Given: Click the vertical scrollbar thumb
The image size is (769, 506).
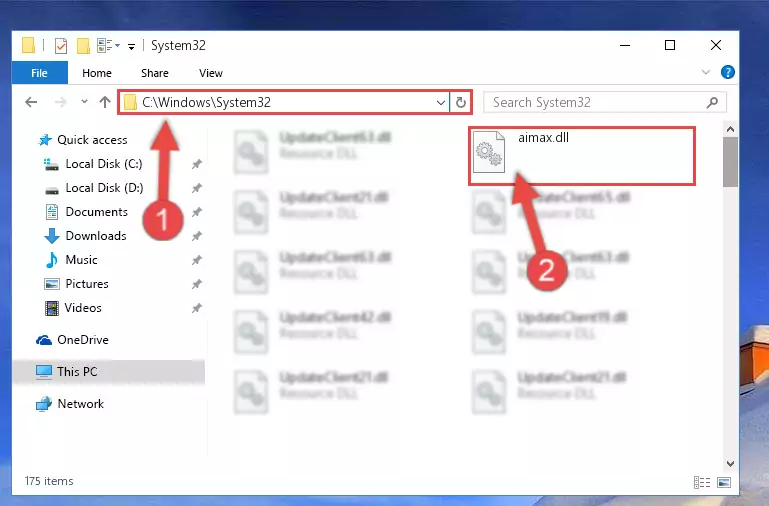Looking at the screenshot, I should [730, 162].
